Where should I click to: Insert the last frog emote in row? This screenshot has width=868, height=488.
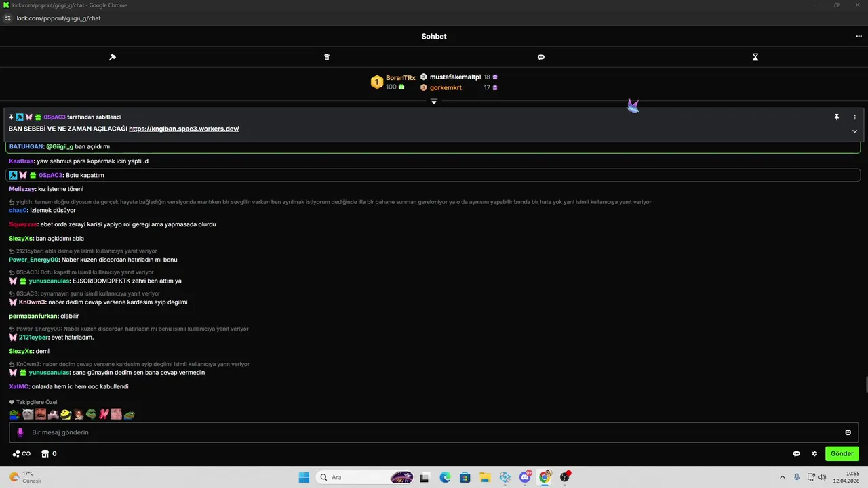pyautogui.click(x=130, y=414)
